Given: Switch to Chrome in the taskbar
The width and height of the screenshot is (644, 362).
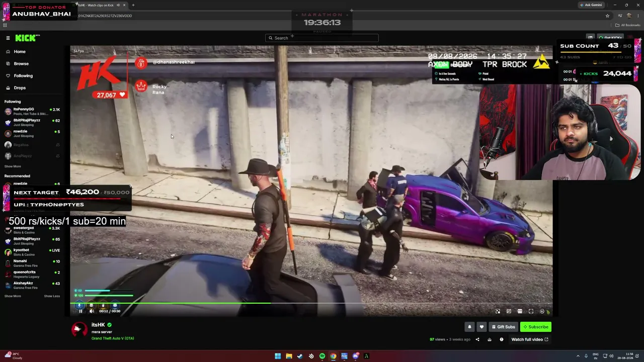Looking at the screenshot, I should tap(333, 356).
